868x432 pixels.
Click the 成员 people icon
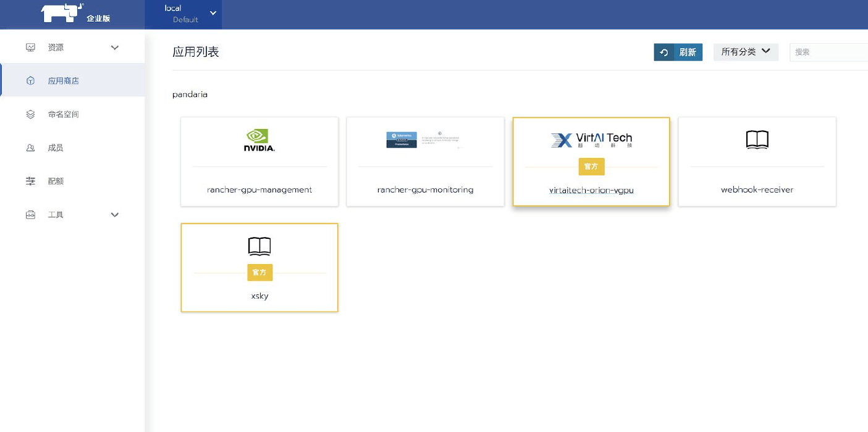(30, 148)
